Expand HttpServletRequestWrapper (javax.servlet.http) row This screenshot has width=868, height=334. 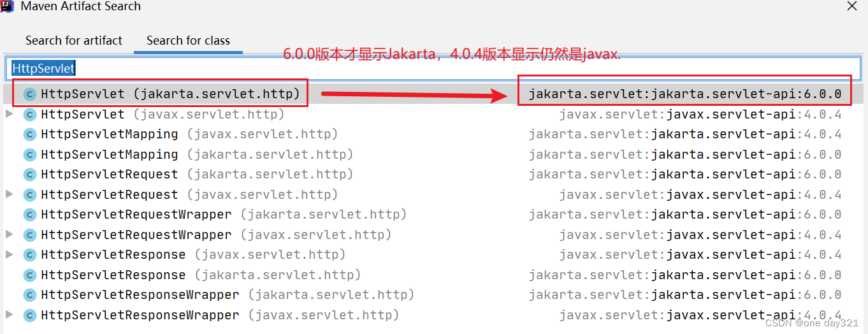coord(9,235)
